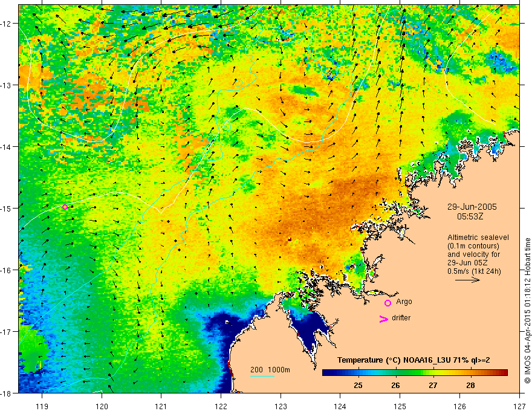532x411 pixels.
Task: Click the Argo legend circle symbol
Action: [388, 303]
